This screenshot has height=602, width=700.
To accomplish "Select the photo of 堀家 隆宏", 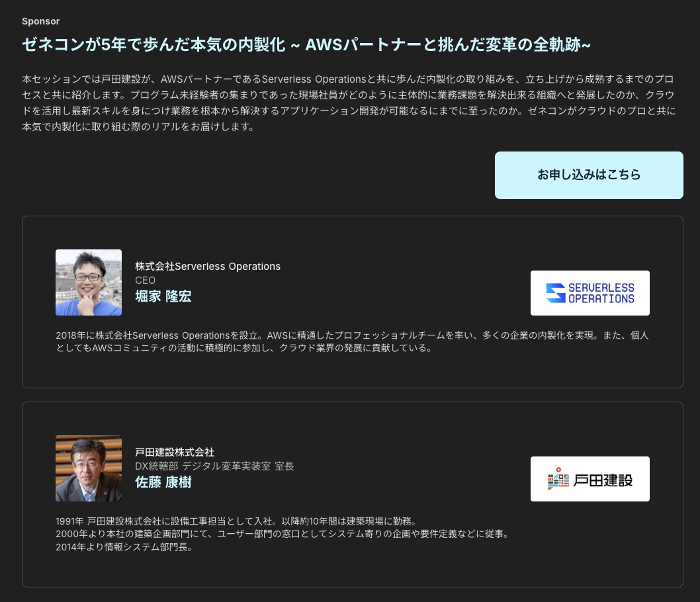I will click(89, 282).
